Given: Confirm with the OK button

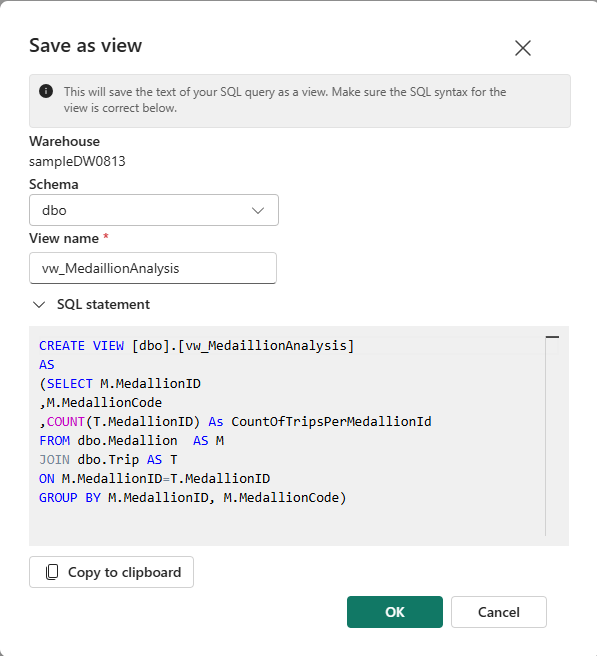Looking at the screenshot, I should [395, 612].
